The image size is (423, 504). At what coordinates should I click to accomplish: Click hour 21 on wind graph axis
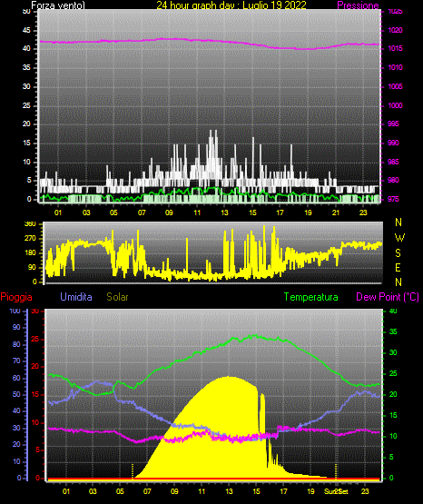click(x=336, y=212)
